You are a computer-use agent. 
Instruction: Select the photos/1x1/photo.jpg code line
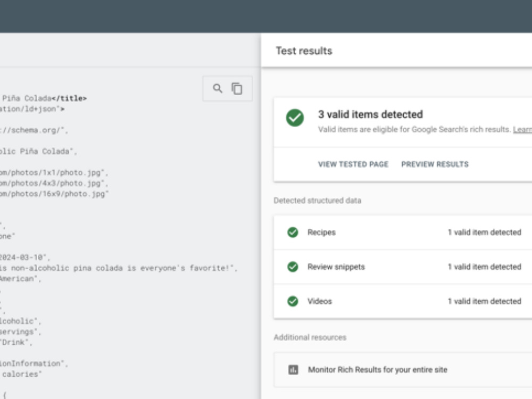54,173
